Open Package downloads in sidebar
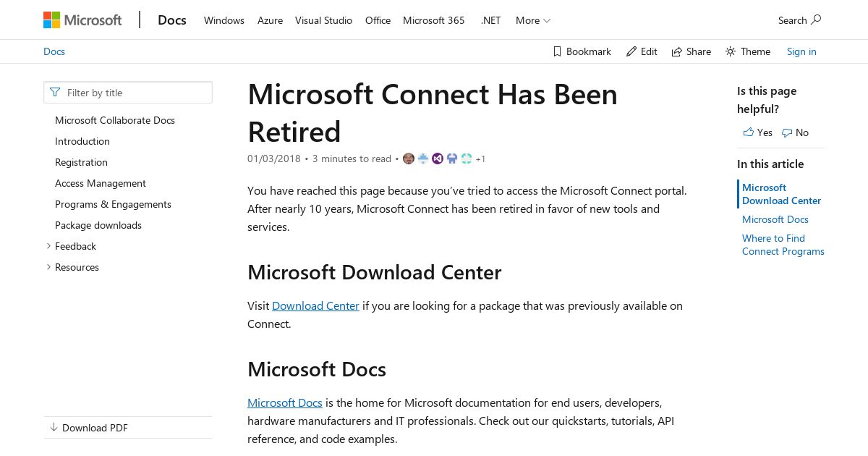This screenshot has width=868, height=456. click(98, 225)
